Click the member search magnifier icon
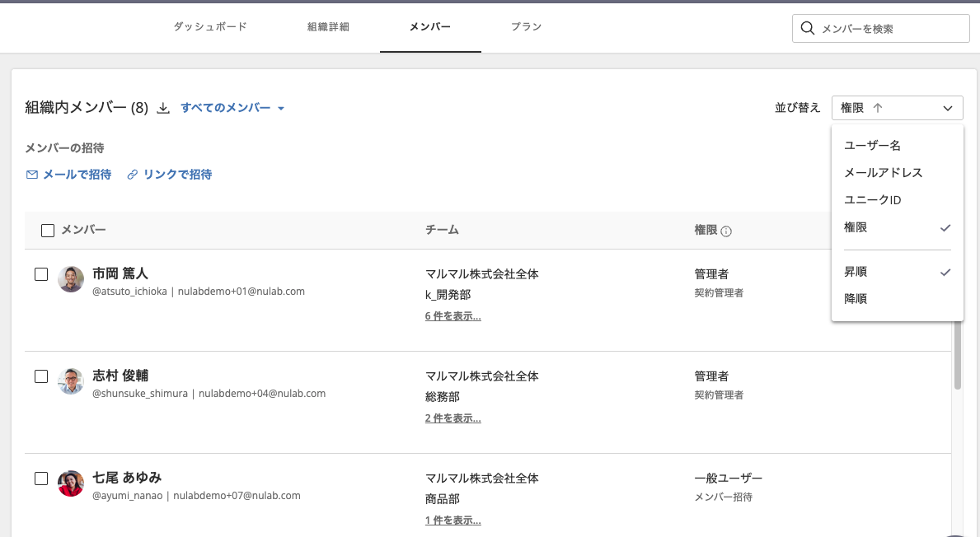 click(808, 29)
